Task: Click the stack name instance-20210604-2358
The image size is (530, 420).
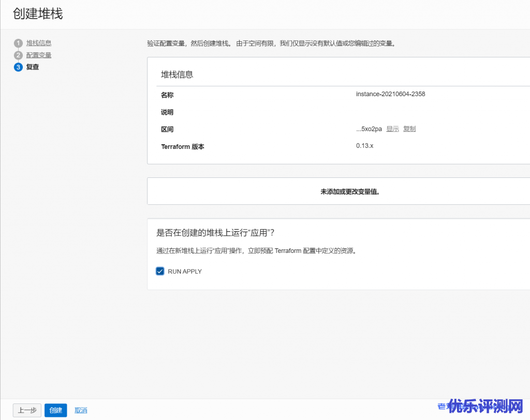Action: [390, 94]
